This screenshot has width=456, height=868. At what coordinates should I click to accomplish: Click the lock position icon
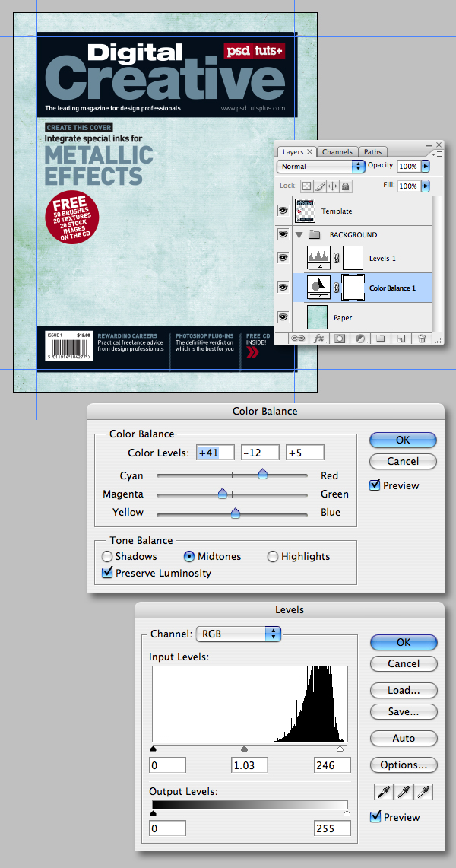(333, 186)
